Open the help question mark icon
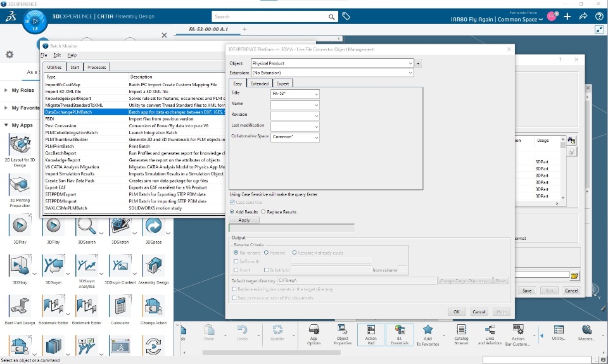Screen dimensions: 608x364 (599, 16)
